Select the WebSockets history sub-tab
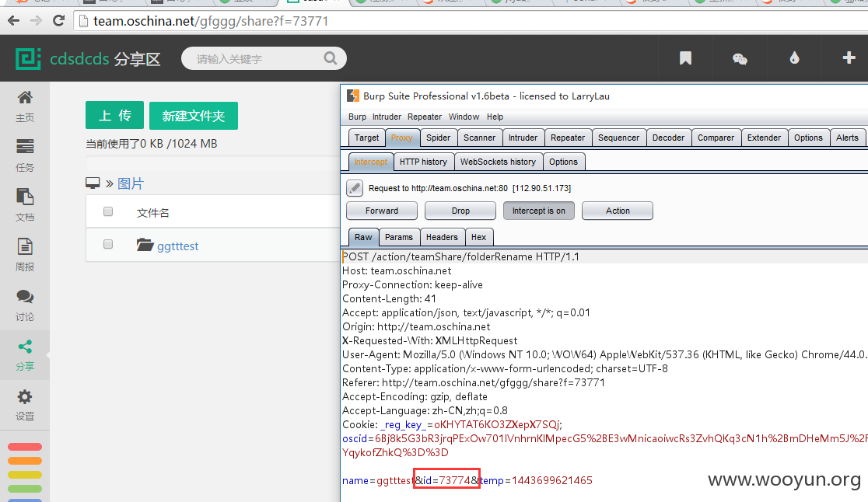 [x=498, y=162]
